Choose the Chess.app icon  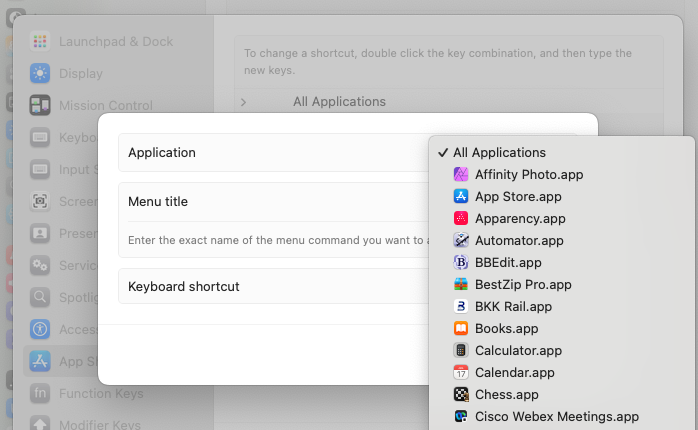click(461, 394)
